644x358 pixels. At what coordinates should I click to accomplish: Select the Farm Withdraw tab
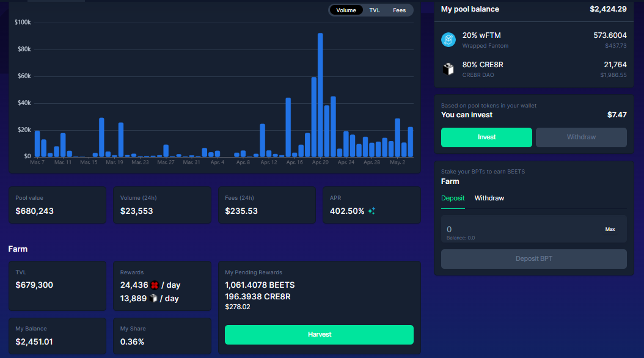pos(489,199)
